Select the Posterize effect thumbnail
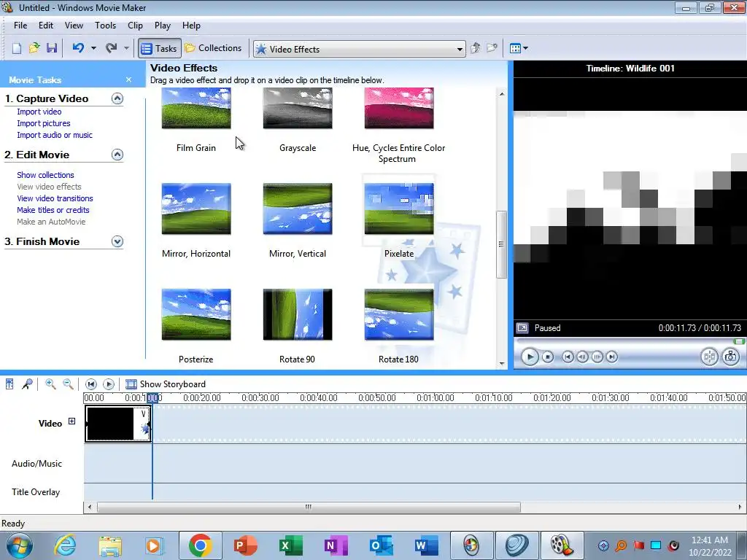 [196, 314]
